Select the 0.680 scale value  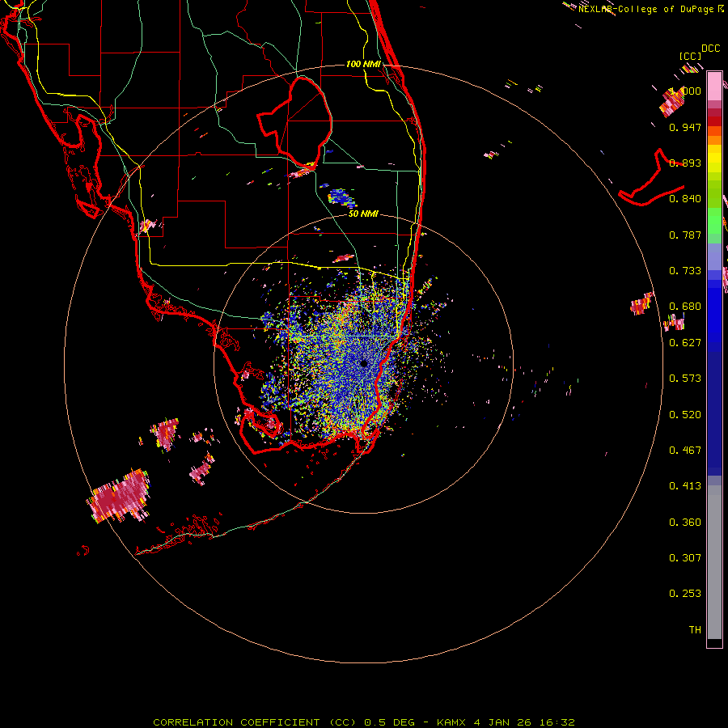point(685,307)
